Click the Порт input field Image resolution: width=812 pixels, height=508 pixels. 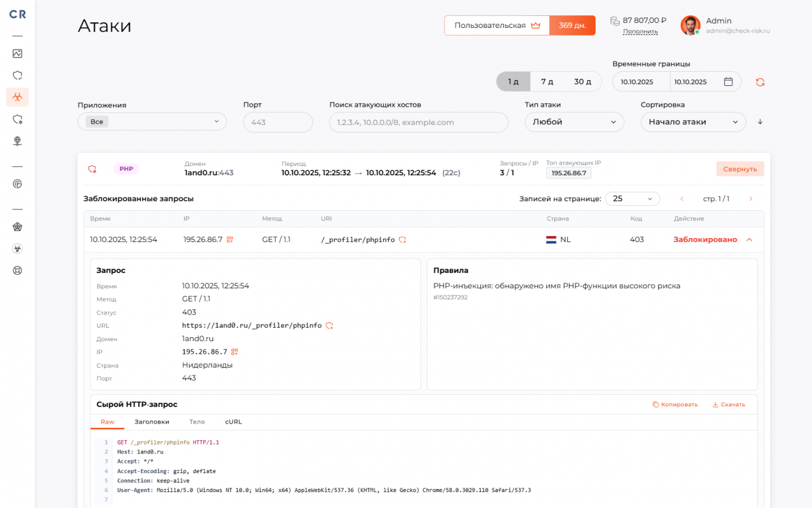(278, 122)
